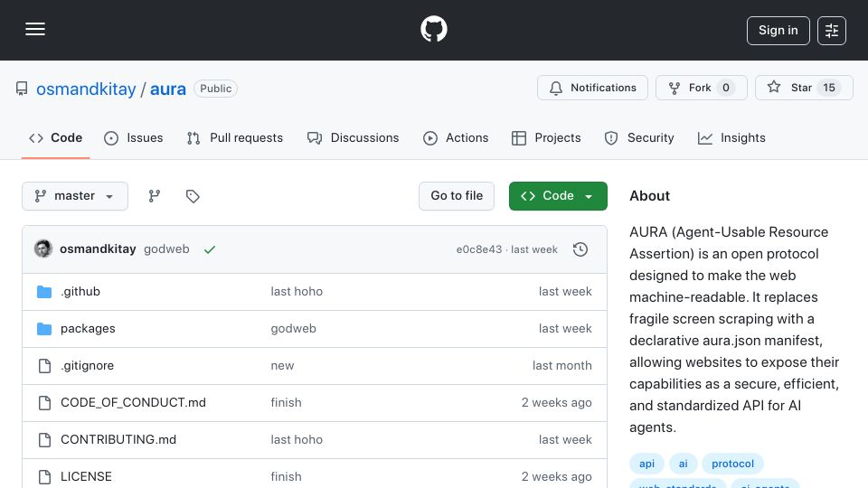Click the CONTRIBUTING.md file icon
The width and height of the screenshot is (868, 488).
coord(44,440)
